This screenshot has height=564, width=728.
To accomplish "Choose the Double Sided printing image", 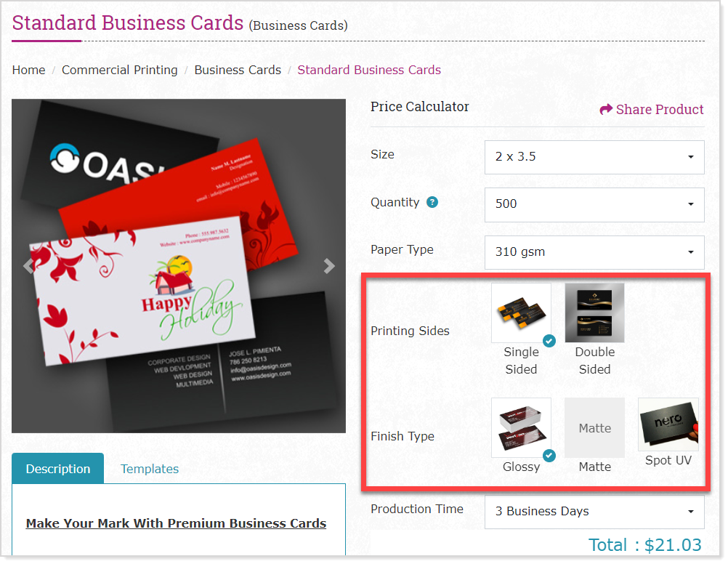I will coord(594,313).
